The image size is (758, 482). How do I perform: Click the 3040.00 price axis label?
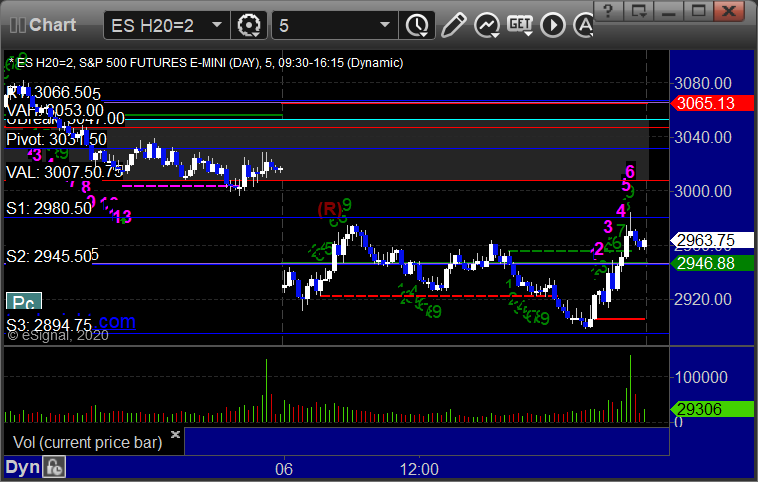tap(703, 137)
